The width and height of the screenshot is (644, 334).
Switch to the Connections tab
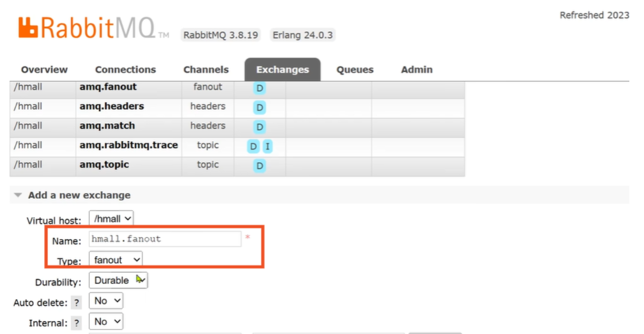coord(125,70)
